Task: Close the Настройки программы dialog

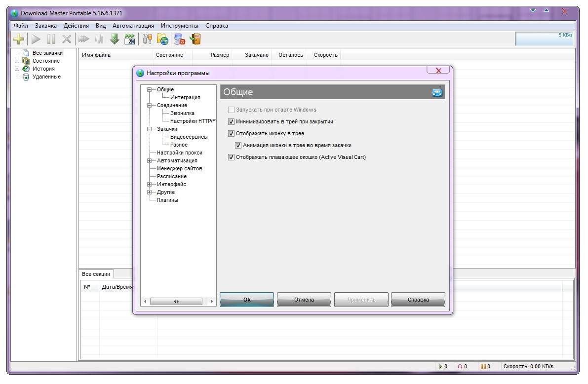Action: pos(438,70)
